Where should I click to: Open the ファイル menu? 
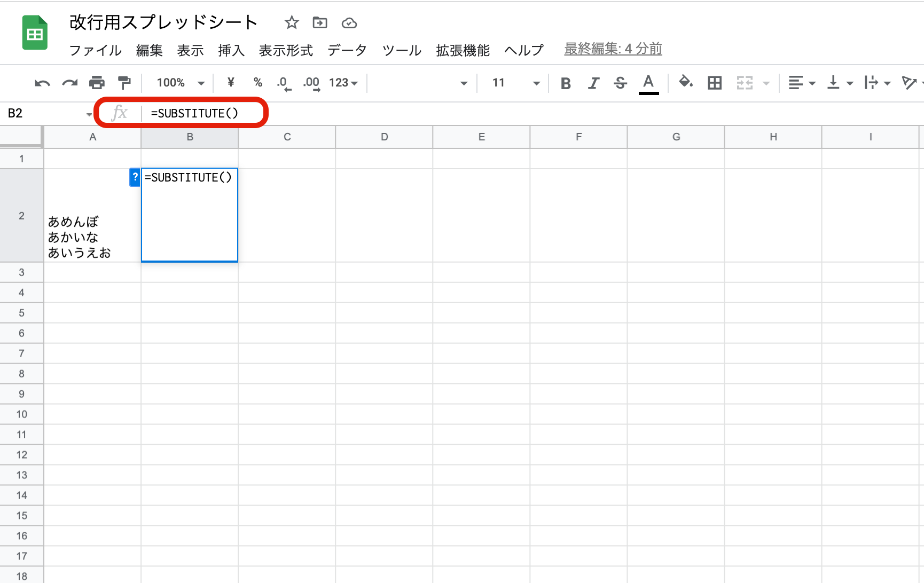tap(96, 50)
